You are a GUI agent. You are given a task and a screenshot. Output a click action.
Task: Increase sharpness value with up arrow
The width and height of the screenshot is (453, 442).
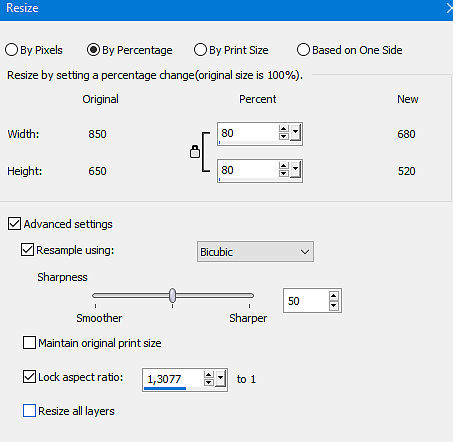(334, 296)
